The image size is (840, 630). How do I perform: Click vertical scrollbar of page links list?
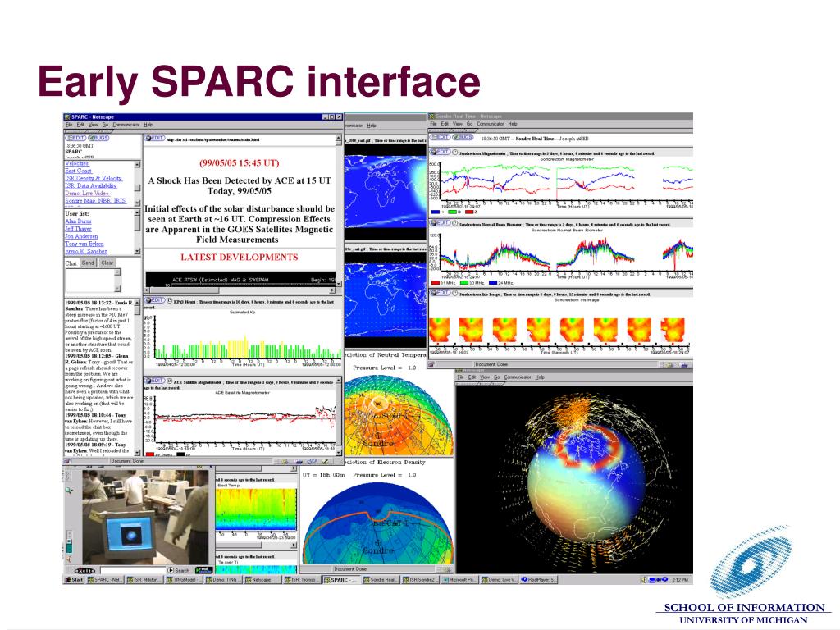click(x=137, y=182)
